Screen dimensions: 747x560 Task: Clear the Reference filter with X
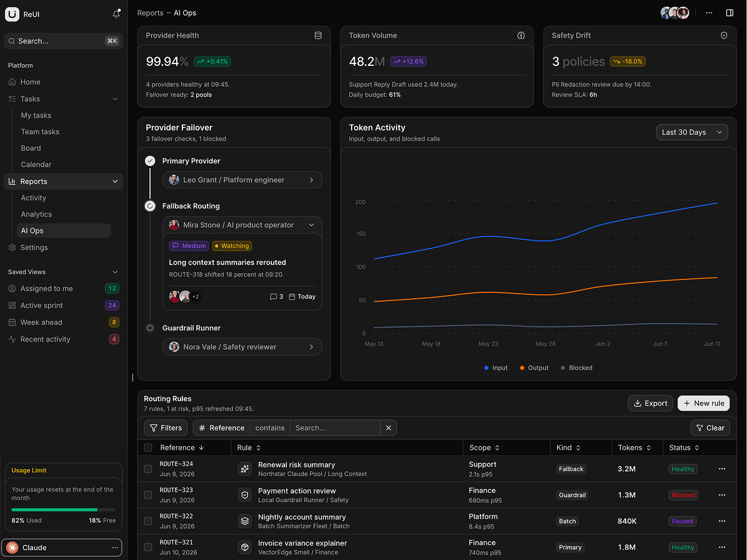(x=388, y=428)
